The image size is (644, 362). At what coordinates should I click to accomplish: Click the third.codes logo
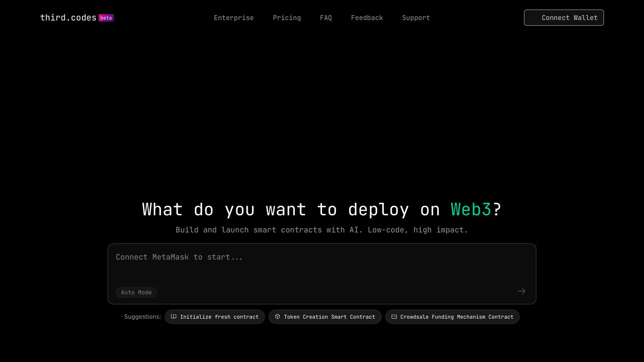click(x=68, y=18)
